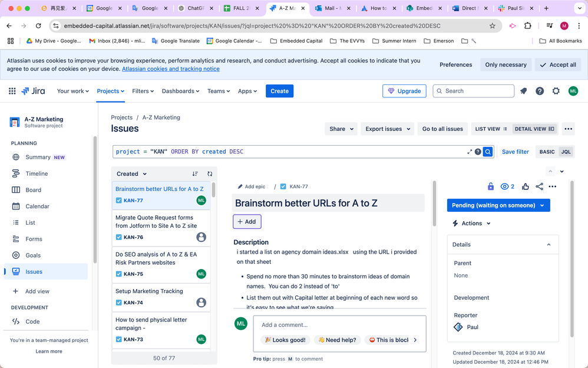Screen dimensions: 588x368
Task: Open cookie Preferences
Action: click(x=455, y=65)
